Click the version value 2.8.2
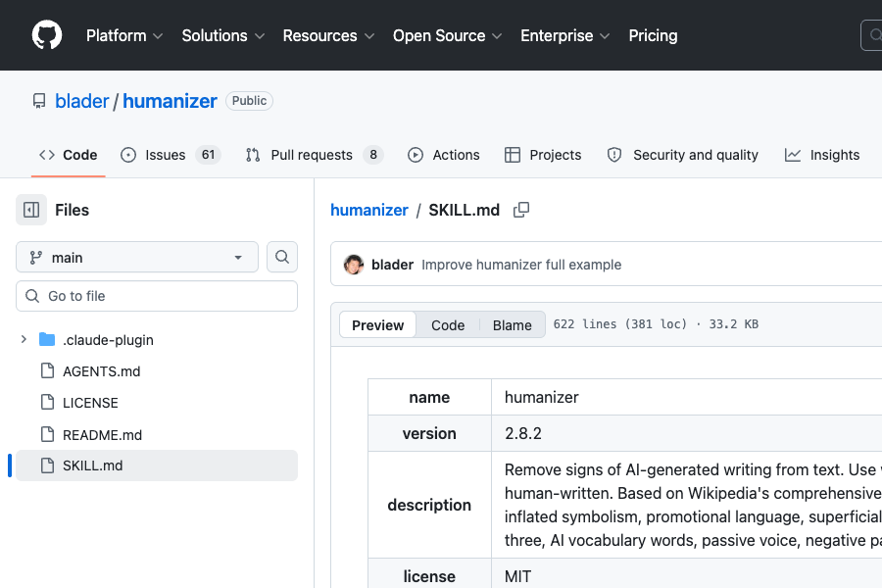The height and width of the screenshot is (588, 882). [x=523, y=433]
